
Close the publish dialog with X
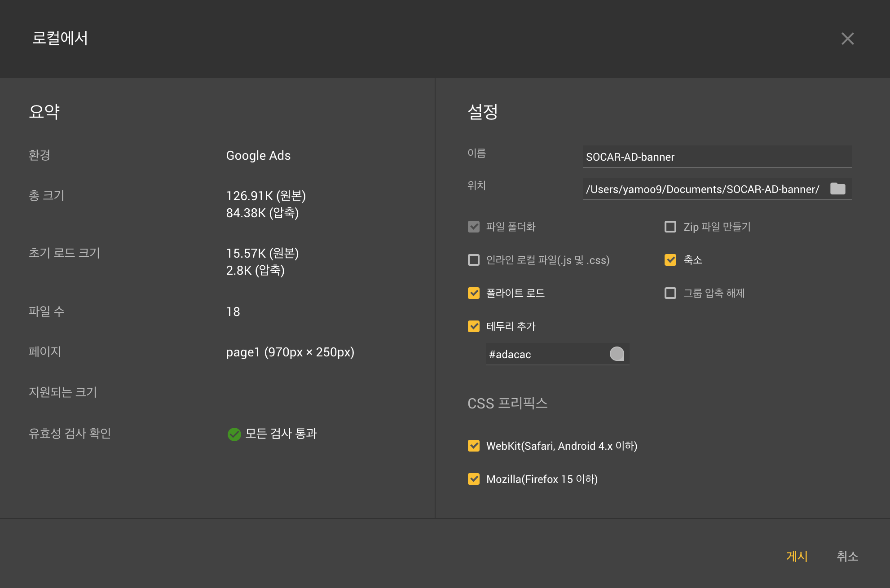[x=847, y=39]
